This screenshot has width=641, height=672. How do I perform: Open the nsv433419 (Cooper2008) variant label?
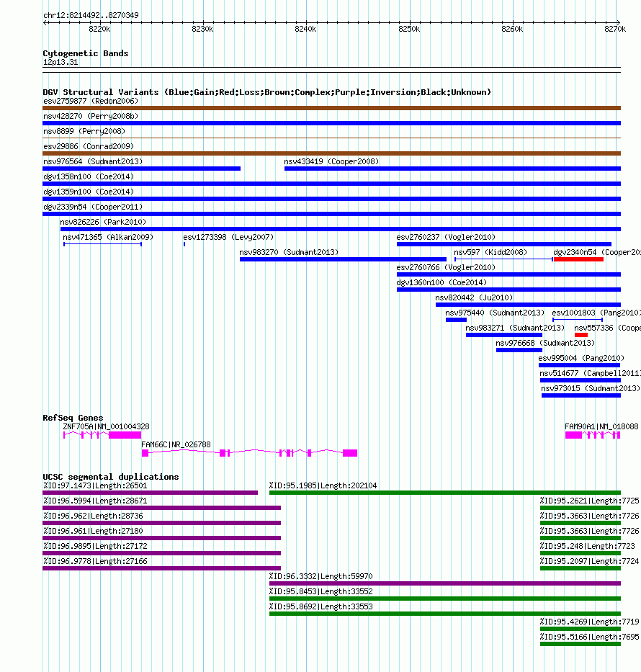[331, 161]
